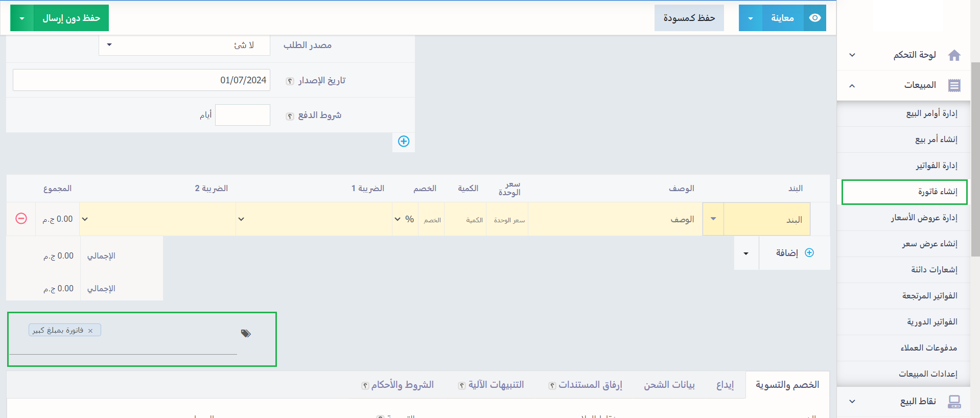This screenshot has height=418, width=980.
Task: Click the home icon beside لوحة التحكم
Action: pyautogui.click(x=954, y=55)
